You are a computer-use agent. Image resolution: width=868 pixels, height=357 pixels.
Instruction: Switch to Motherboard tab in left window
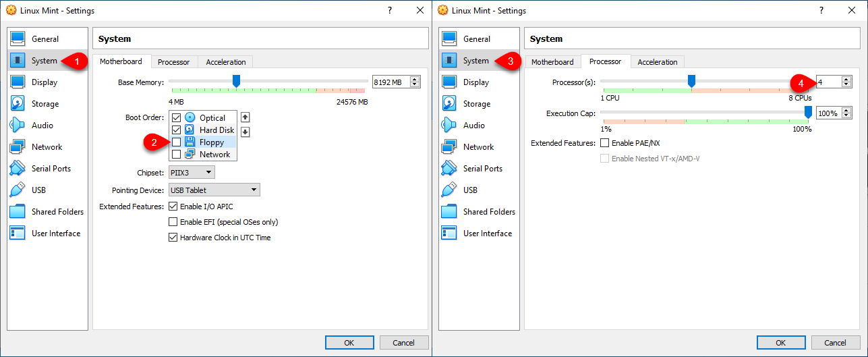121,61
